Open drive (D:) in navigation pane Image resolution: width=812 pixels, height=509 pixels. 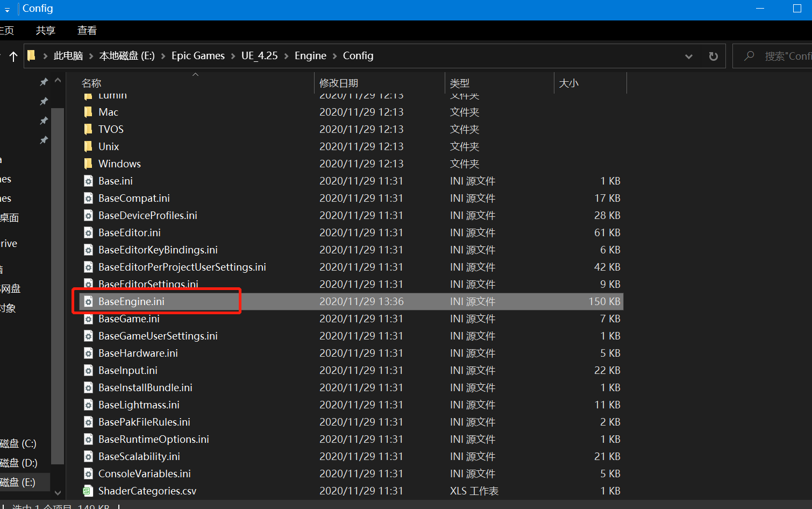tap(18, 463)
